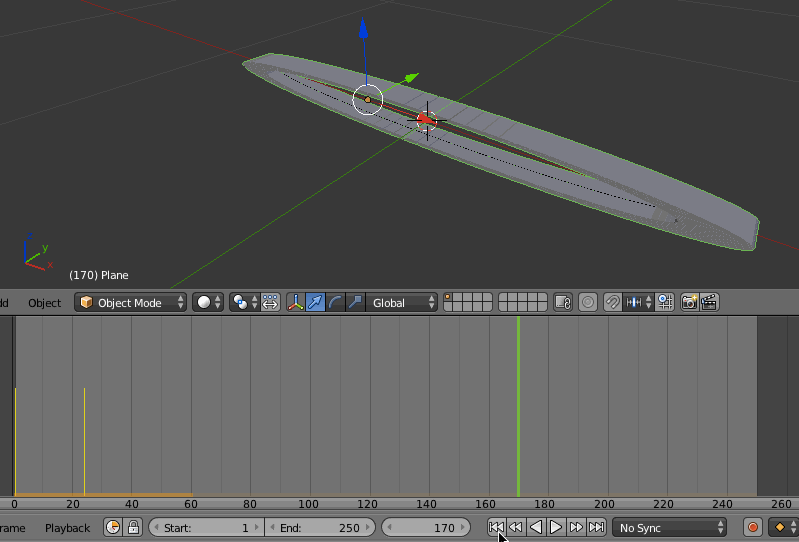Play the animation forward
This screenshot has height=542, width=799.
point(556,527)
